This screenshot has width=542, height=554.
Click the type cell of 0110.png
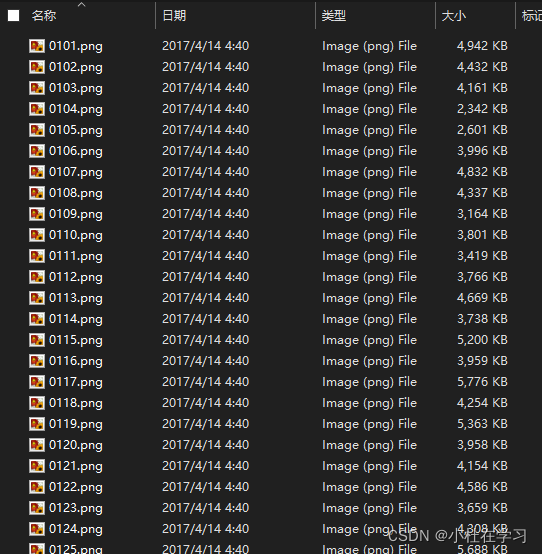370,235
